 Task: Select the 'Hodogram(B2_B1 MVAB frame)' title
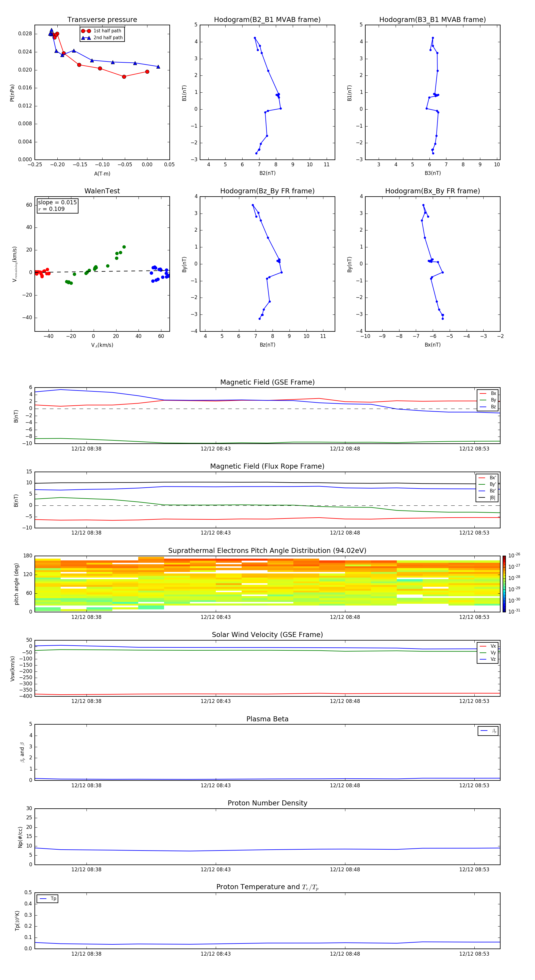point(267,20)
